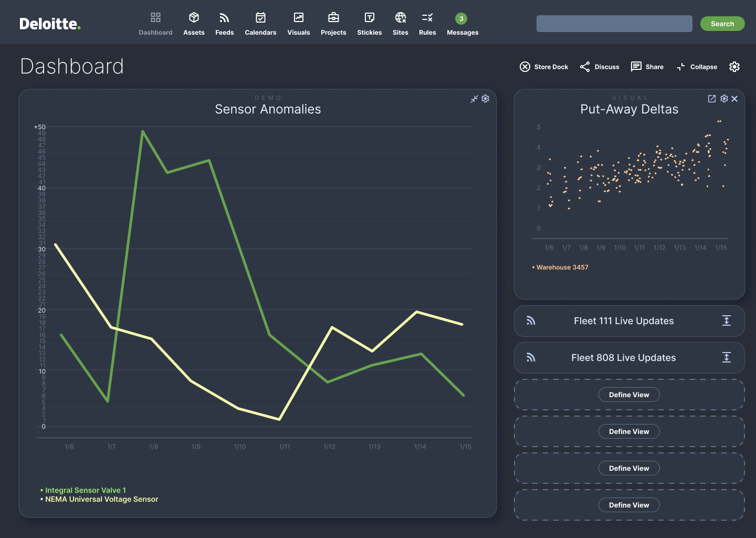Open the Rules section
This screenshot has width=756, height=538.
pyautogui.click(x=427, y=23)
